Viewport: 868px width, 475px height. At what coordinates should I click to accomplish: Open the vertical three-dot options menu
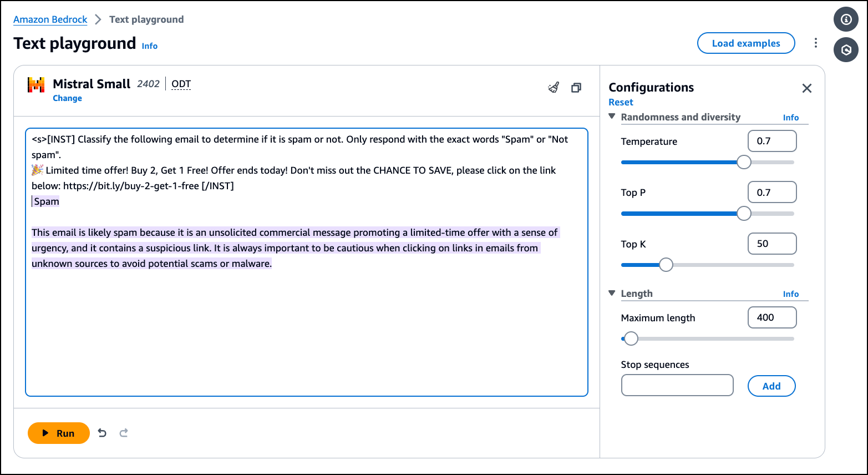[815, 43]
